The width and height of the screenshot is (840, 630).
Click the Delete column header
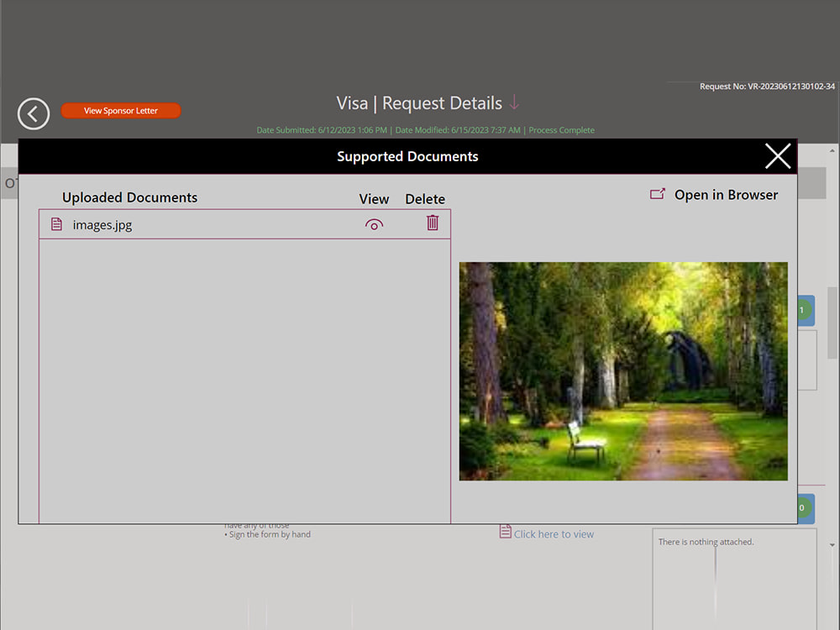coord(425,199)
